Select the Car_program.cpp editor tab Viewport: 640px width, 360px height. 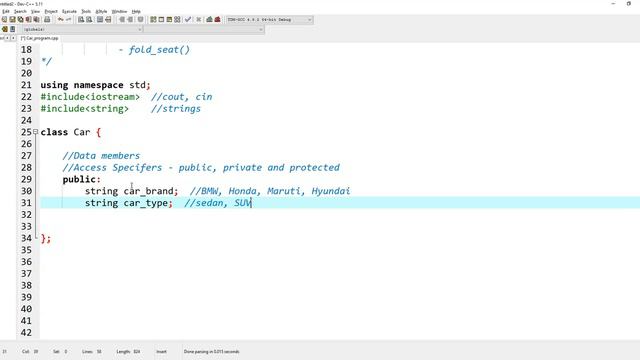(x=40, y=38)
